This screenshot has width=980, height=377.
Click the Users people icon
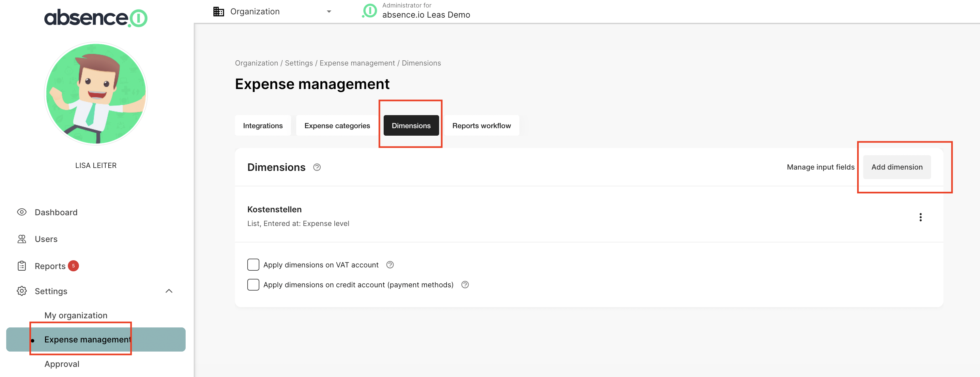click(x=22, y=239)
